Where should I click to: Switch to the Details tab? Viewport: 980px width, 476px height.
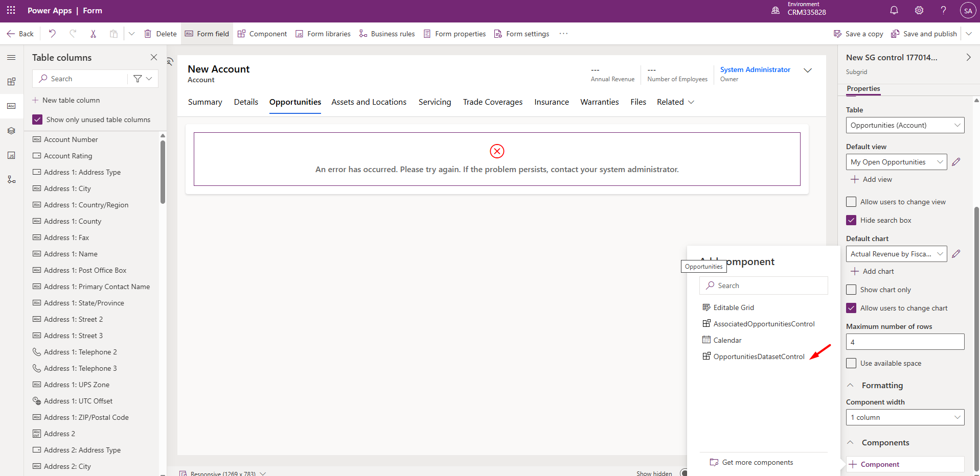(x=246, y=102)
